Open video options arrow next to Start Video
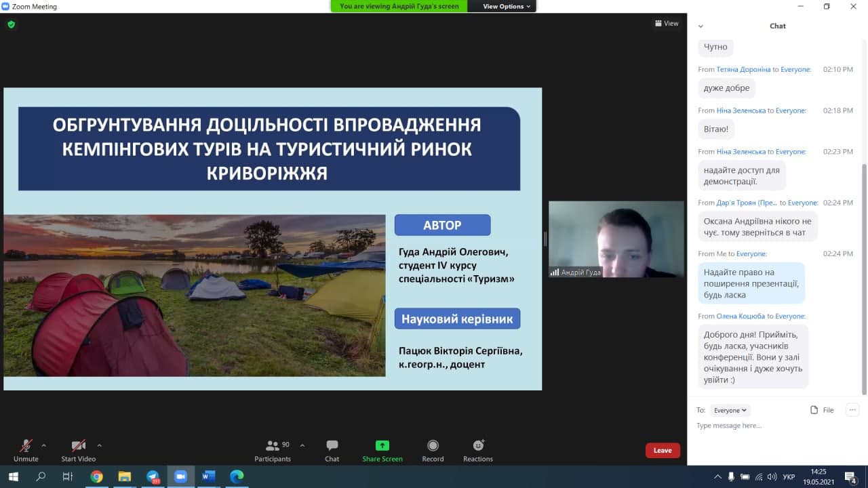 99,445
